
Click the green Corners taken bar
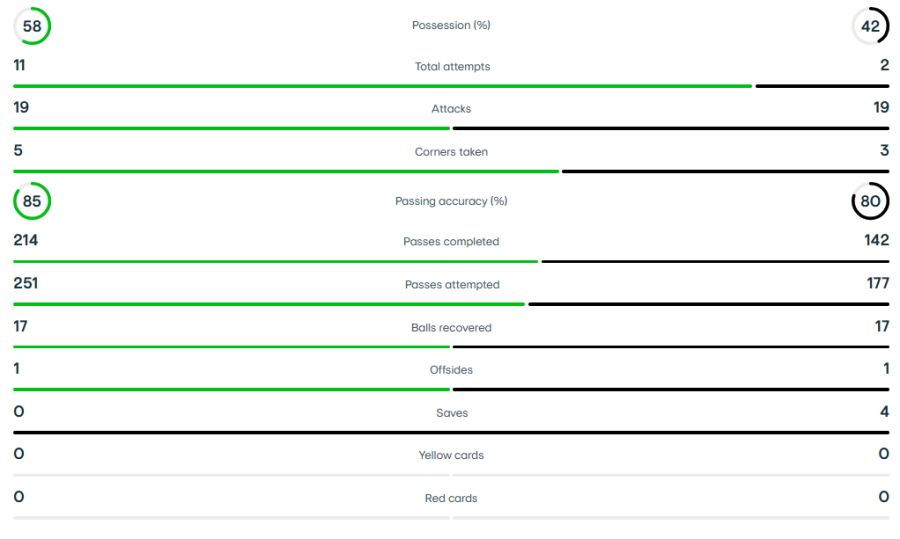tap(286, 171)
